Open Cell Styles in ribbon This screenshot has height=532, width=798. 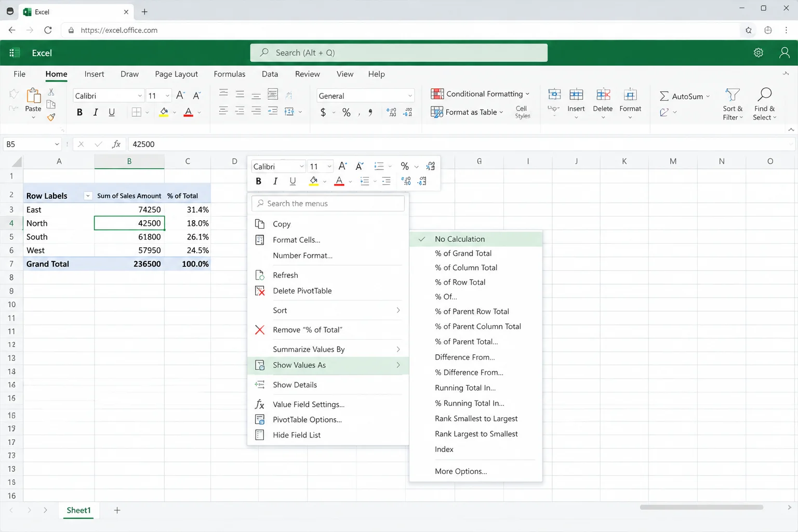pos(522,112)
